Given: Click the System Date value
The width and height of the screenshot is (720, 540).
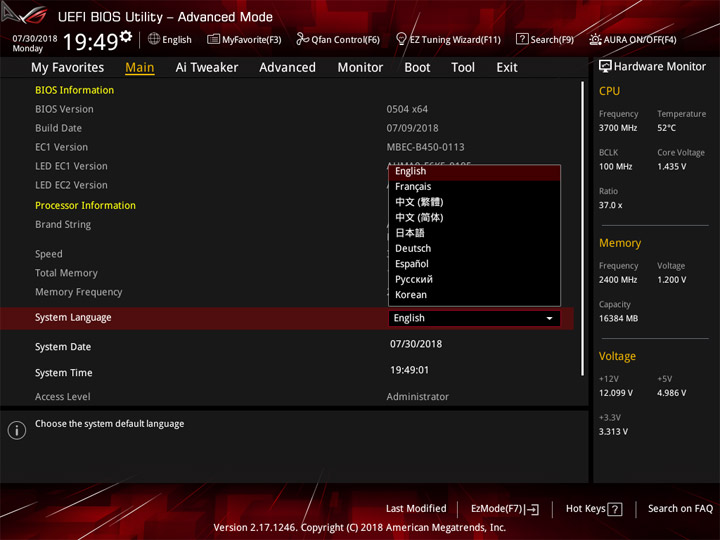Looking at the screenshot, I should pos(416,344).
